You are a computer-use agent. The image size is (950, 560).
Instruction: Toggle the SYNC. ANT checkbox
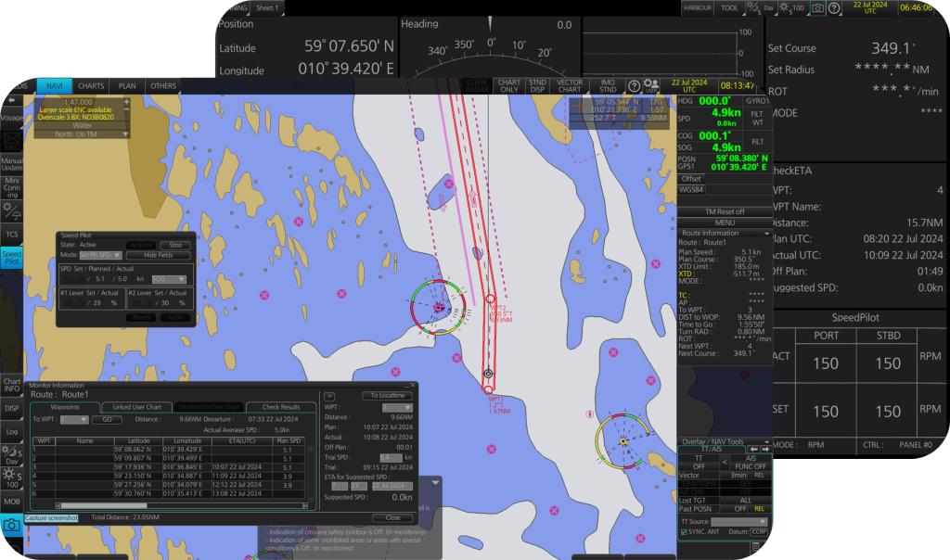684,532
